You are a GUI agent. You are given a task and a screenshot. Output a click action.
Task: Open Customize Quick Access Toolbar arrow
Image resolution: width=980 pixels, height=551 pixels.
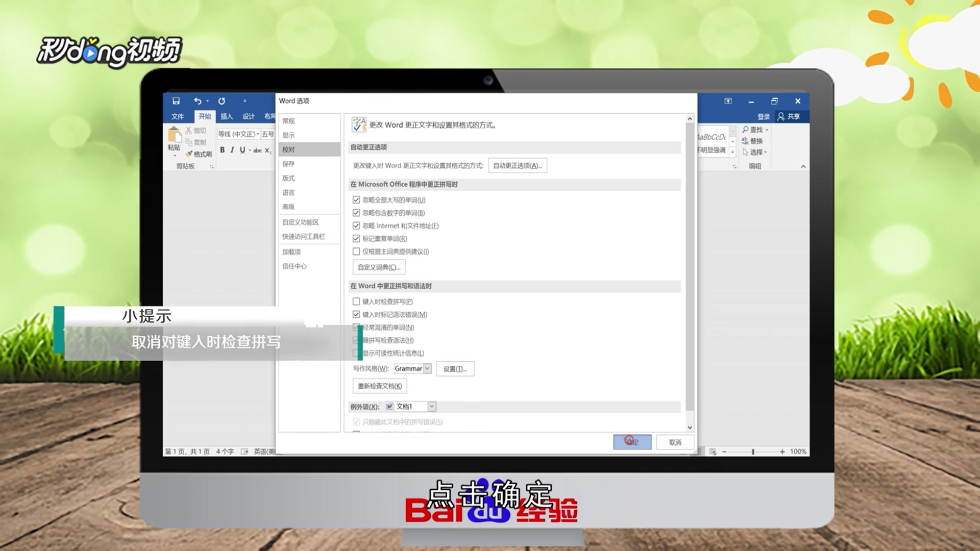coord(245,101)
